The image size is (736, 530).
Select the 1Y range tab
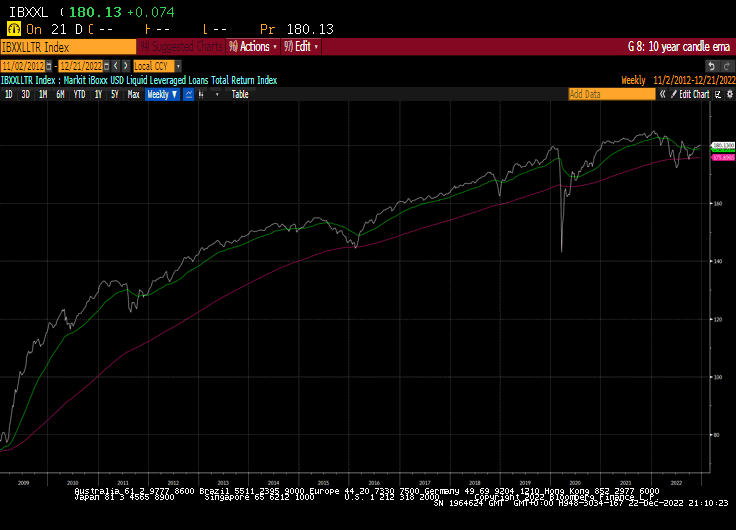coord(98,94)
